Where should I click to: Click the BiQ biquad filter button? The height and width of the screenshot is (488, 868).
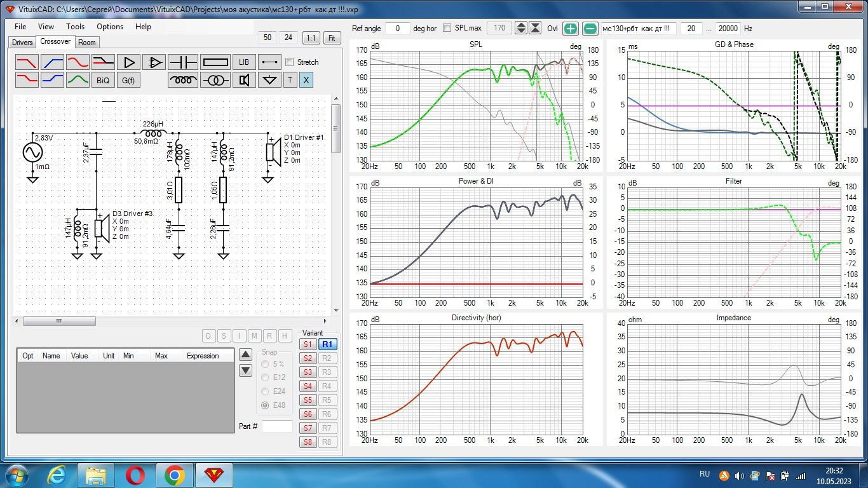103,80
